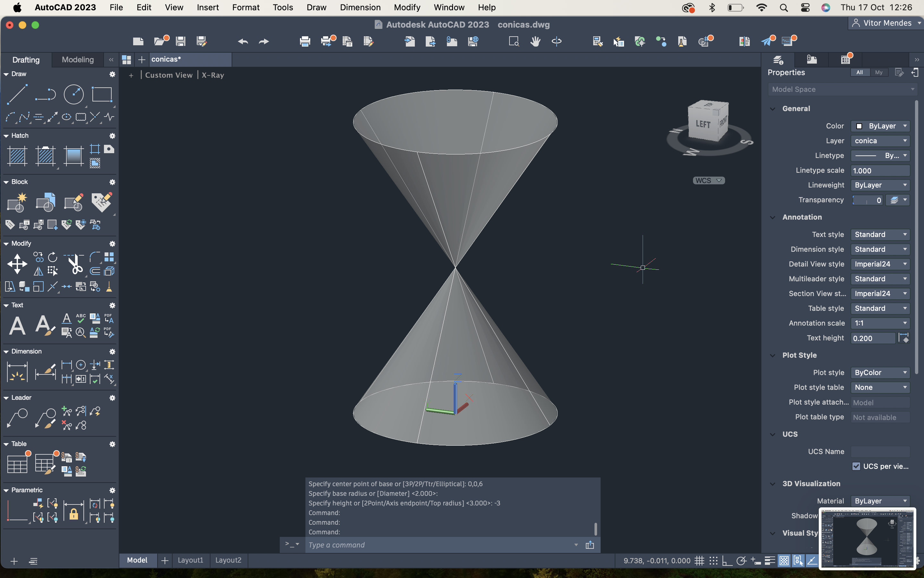Toggle snap mode in status bar
924x578 pixels.
coord(713,560)
